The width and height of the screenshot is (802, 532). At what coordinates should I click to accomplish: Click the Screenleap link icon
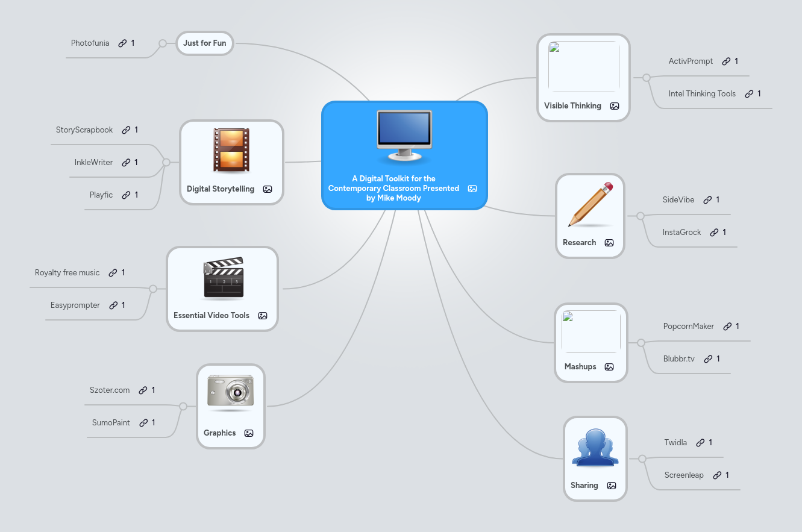pos(717,475)
